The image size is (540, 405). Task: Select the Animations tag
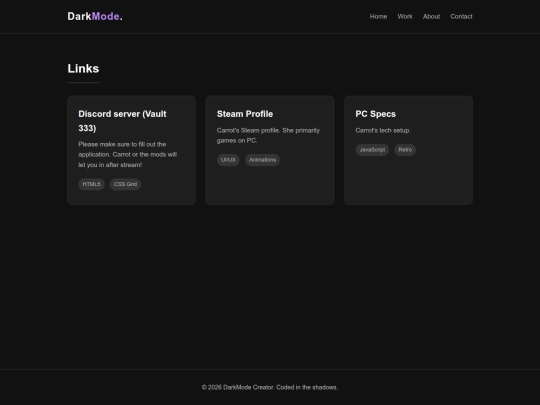point(262,160)
